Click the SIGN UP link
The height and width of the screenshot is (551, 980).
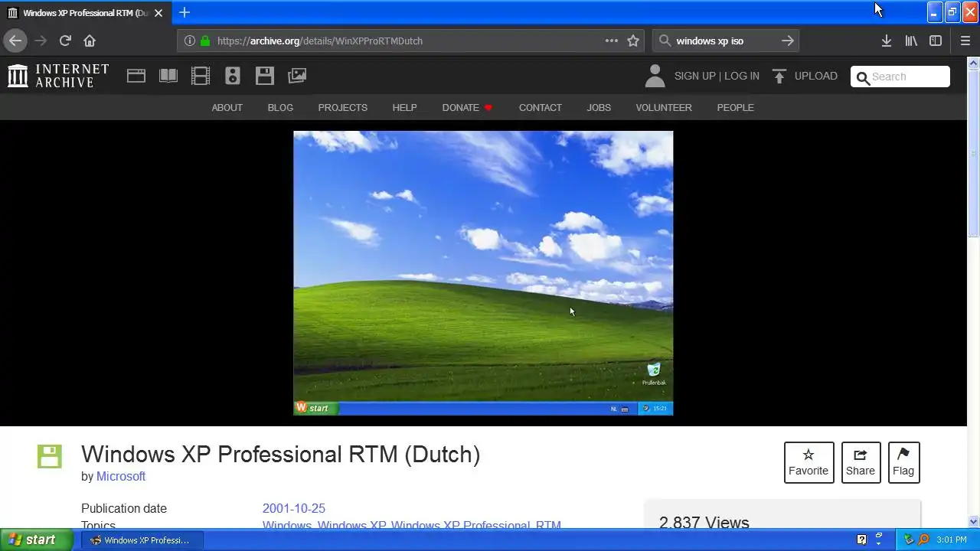[694, 76]
